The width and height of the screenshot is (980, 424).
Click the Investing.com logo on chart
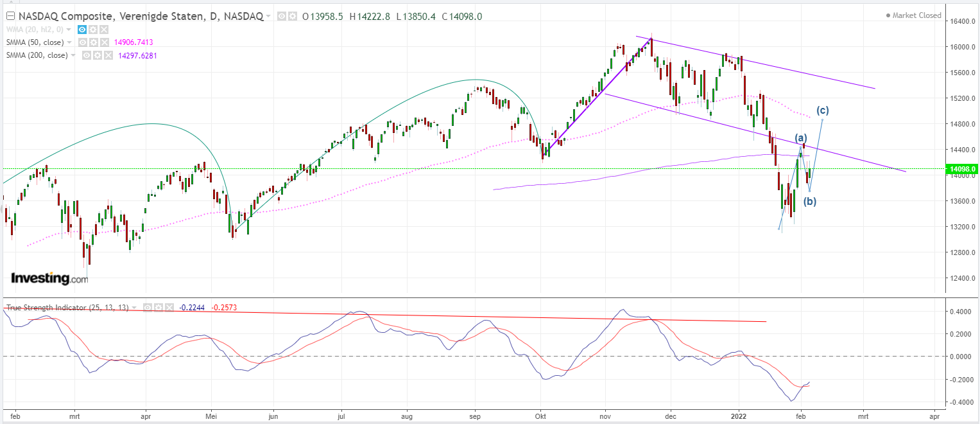pyautogui.click(x=49, y=278)
